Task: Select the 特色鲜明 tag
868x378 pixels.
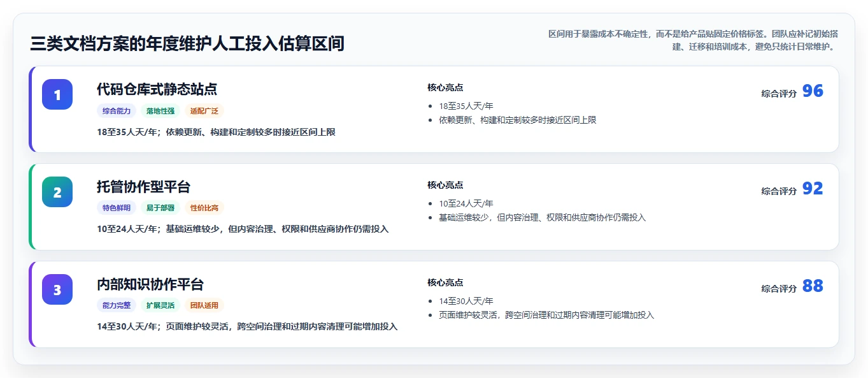Action: coord(117,208)
